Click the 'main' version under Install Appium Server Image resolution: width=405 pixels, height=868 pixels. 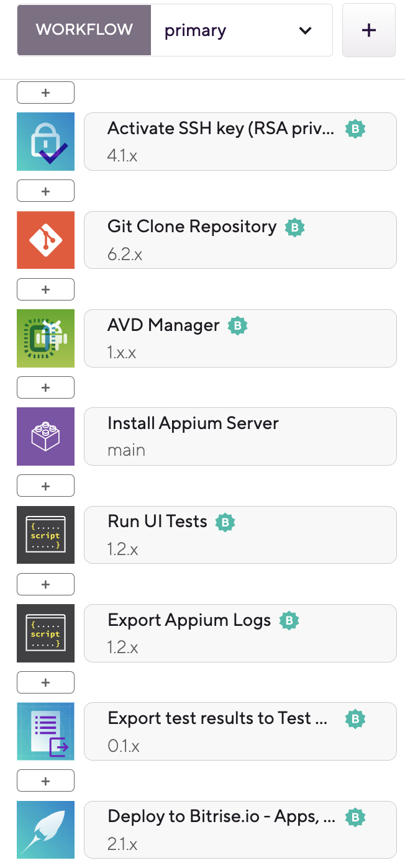126,450
